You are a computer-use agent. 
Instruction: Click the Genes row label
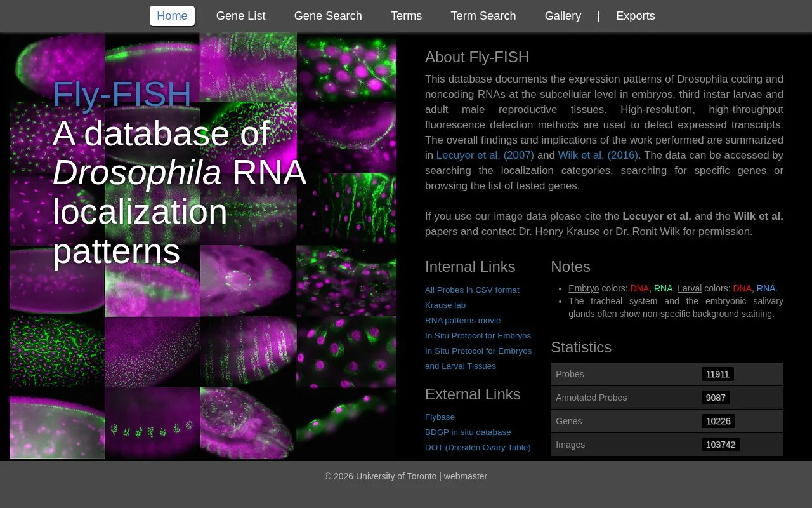pos(568,421)
